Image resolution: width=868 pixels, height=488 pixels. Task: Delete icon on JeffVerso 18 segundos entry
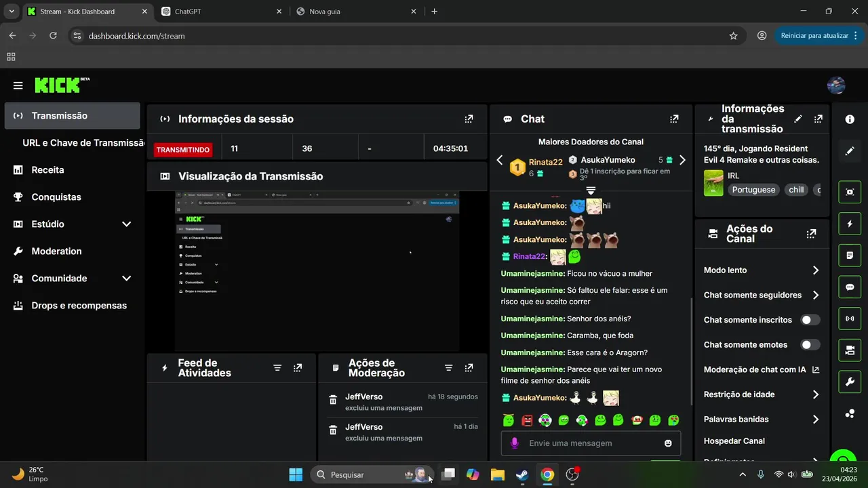tap(333, 401)
